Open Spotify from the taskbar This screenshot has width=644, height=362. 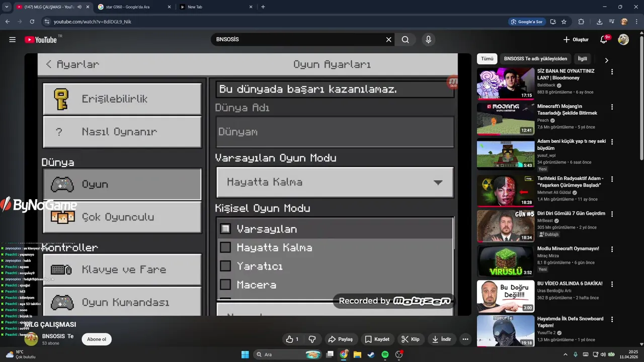[385, 354]
